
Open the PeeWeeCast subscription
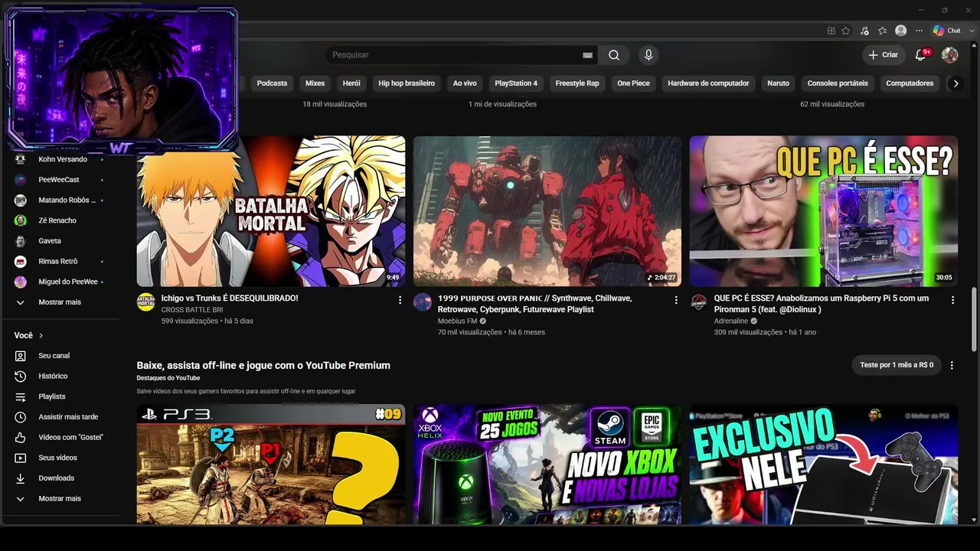[x=60, y=180]
